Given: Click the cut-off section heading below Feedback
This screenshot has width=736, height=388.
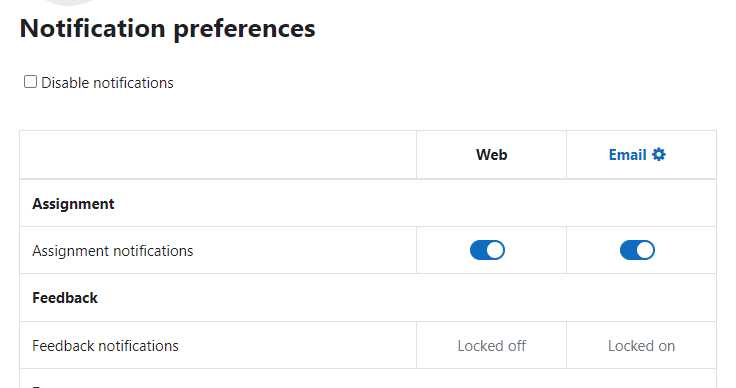Looking at the screenshot, I should click(38, 386).
